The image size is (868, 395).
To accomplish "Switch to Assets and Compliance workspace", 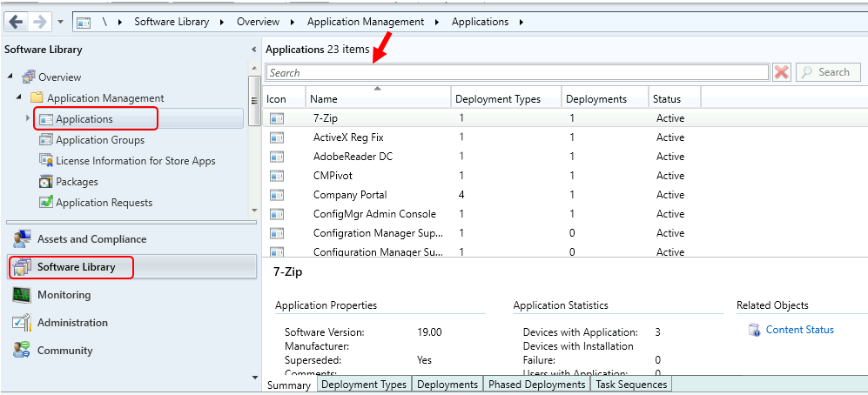I will coord(131,239).
